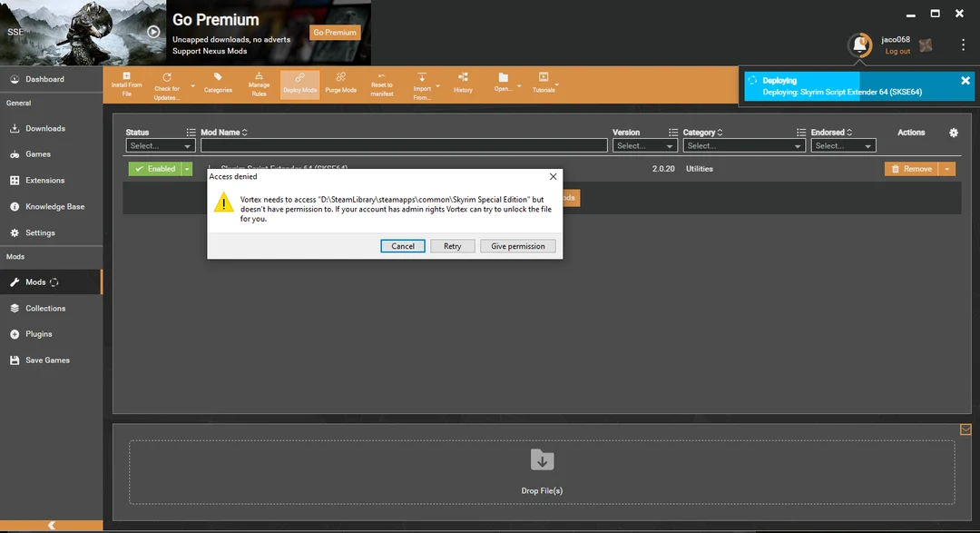This screenshot has width=980, height=533.
Task: Open the Tutorials panel
Action: point(544,84)
